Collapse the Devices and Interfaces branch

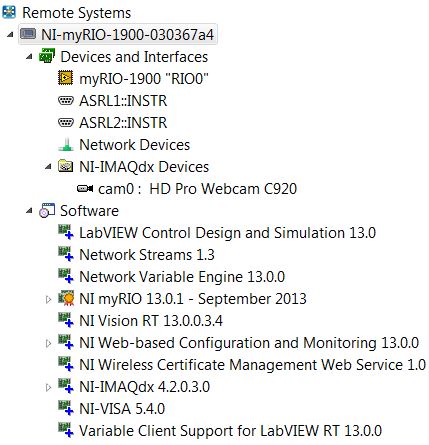(30, 56)
